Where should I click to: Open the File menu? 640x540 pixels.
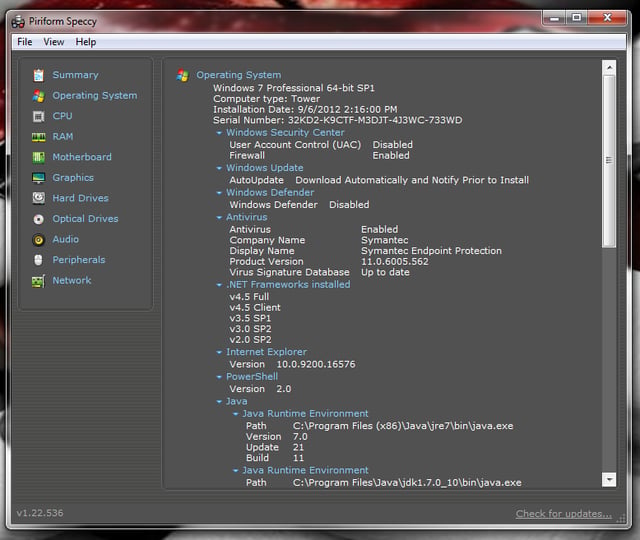click(x=25, y=42)
